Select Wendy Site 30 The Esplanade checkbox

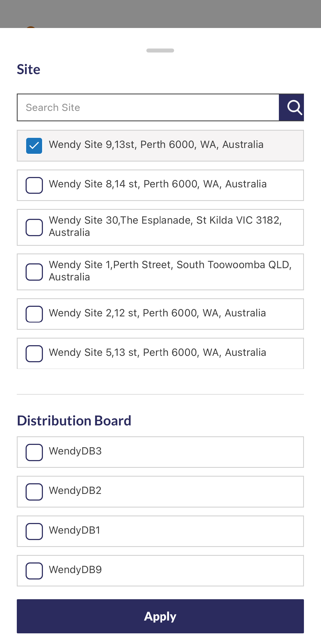click(x=34, y=227)
